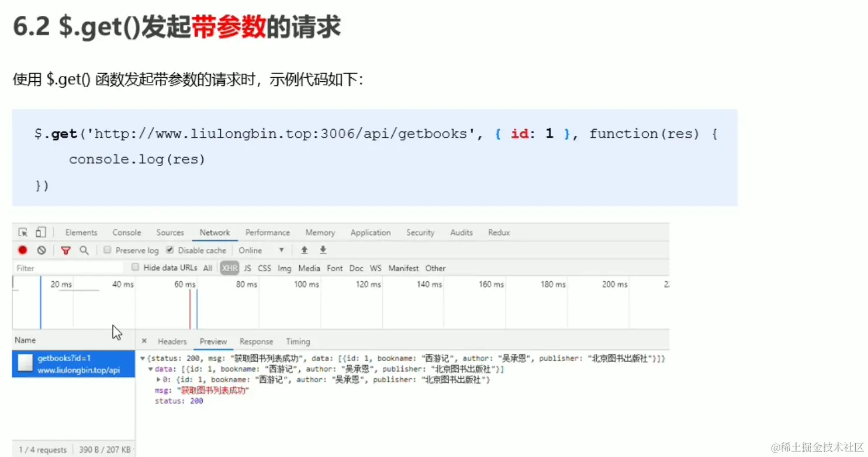Filter requests by WS
Image resolution: width=868 pixels, height=457 pixels.
click(x=376, y=268)
